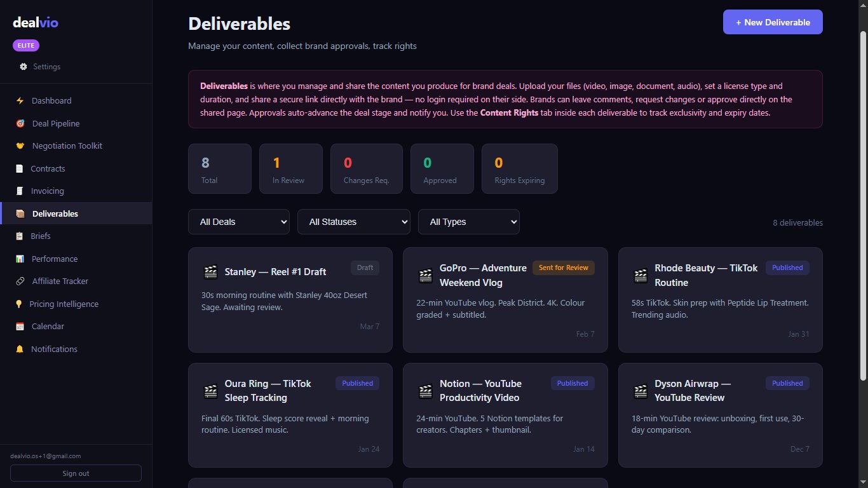The width and height of the screenshot is (868, 488).
Task: Select the Deliverables sidebar entry
Action: coord(56,213)
